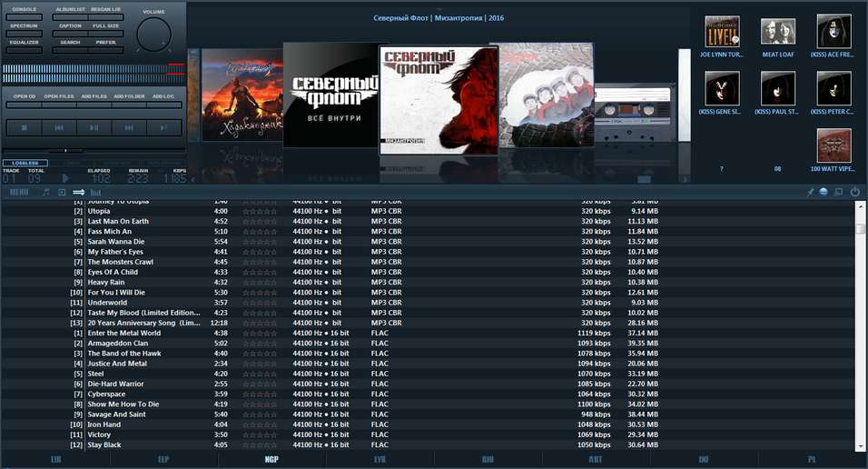868x469 pixels.
Task: Click the VOLUME knob
Action: [x=153, y=35]
